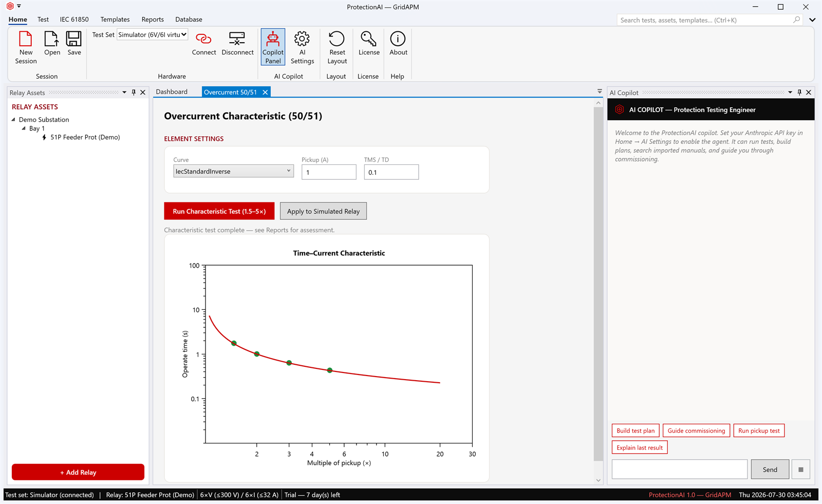Open the Templates ribbon tab
Viewport: 822px width, 504px height.
tap(115, 20)
